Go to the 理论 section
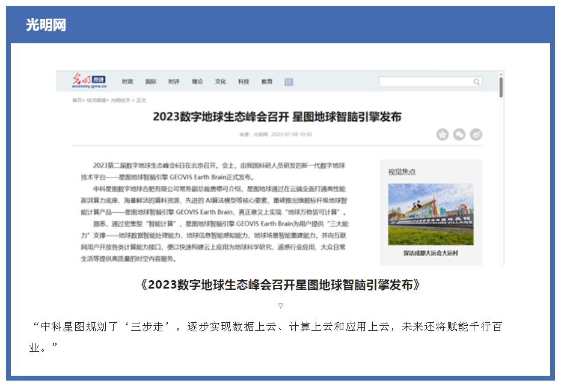The width and height of the screenshot is (564, 392). (x=197, y=82)
